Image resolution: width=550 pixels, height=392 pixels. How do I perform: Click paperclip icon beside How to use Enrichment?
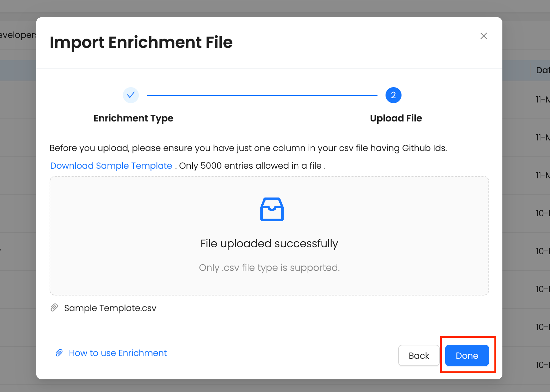59,353
